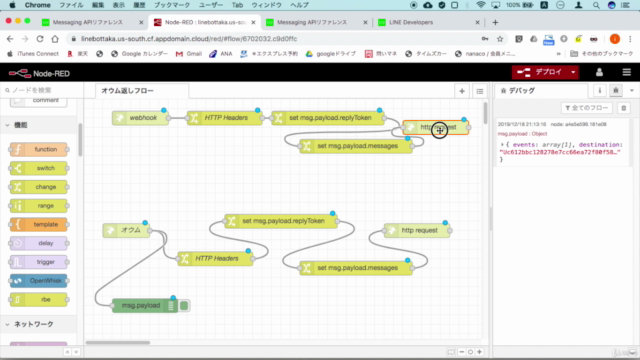Image resolution: width=640 pixels, height=360 pixels.
Task: Select the change node in palette
Action: (x=39, y=187)
